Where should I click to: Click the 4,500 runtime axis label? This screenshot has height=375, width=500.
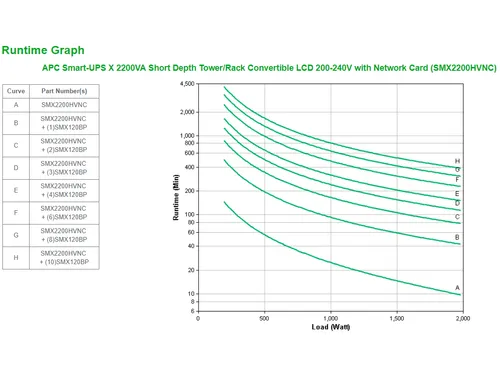[x=187, y=84]
